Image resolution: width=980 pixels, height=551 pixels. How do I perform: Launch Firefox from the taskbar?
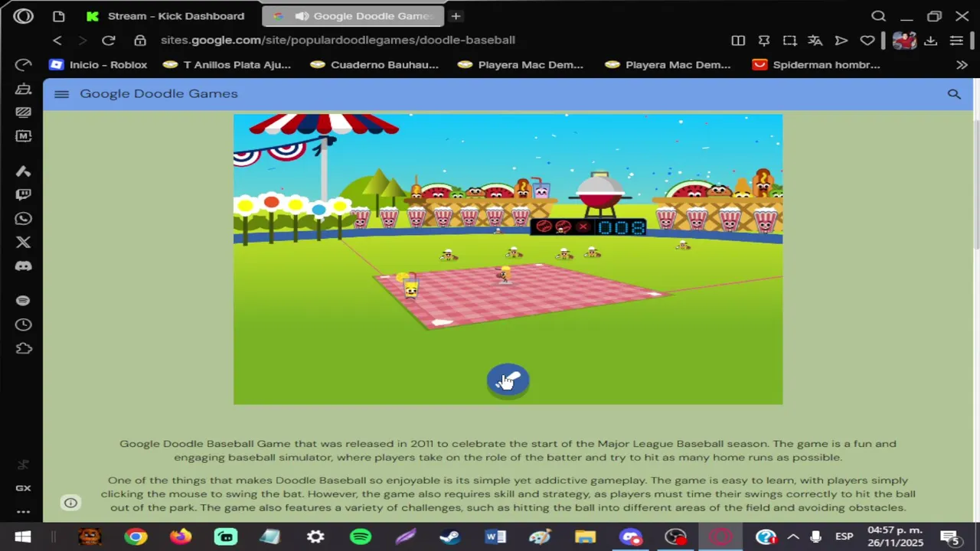click(181, 536)
